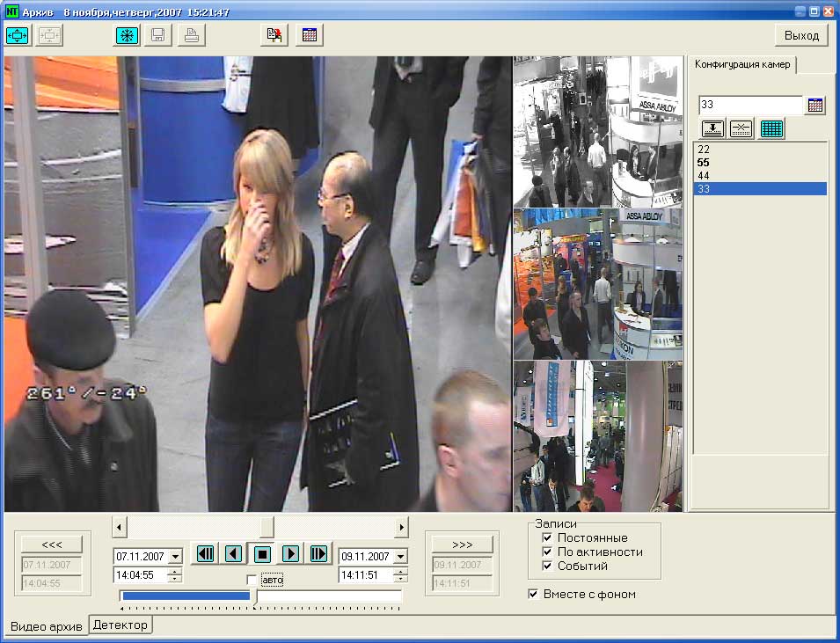Image resolution: width=840 pixels, height=643 pixels.
Task: Click the fullscreen expand icon in toolbar
Action: (x=18, y=35)
